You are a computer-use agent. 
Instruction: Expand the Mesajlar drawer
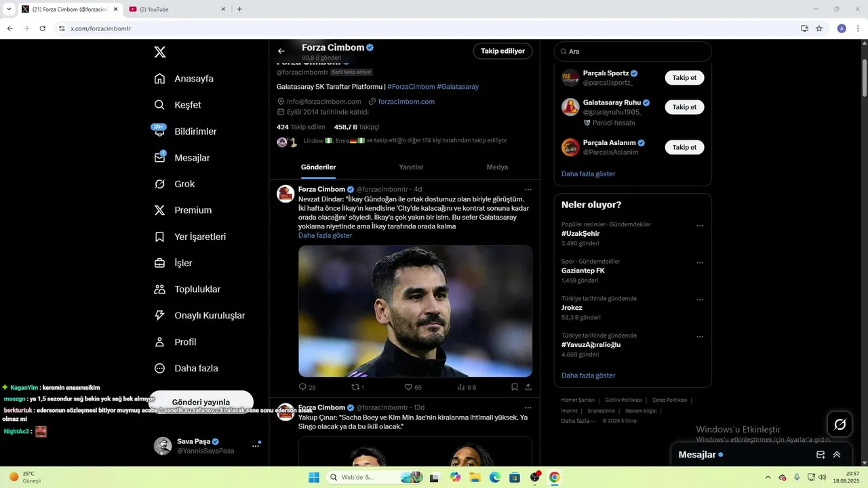point(837,455)
